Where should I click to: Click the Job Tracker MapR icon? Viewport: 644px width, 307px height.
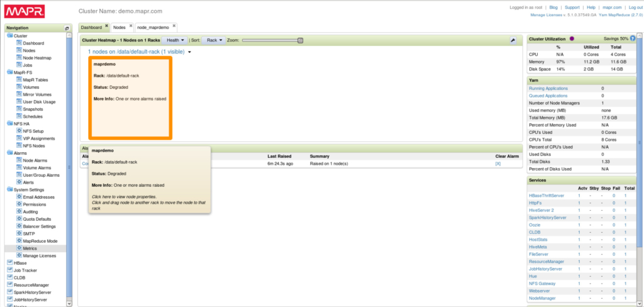(x=10, y=270)
